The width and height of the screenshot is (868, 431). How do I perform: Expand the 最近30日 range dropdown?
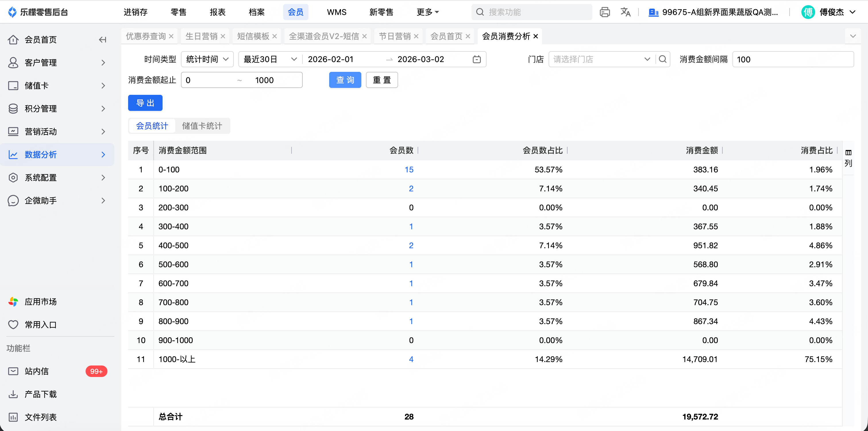coord(270,59)
